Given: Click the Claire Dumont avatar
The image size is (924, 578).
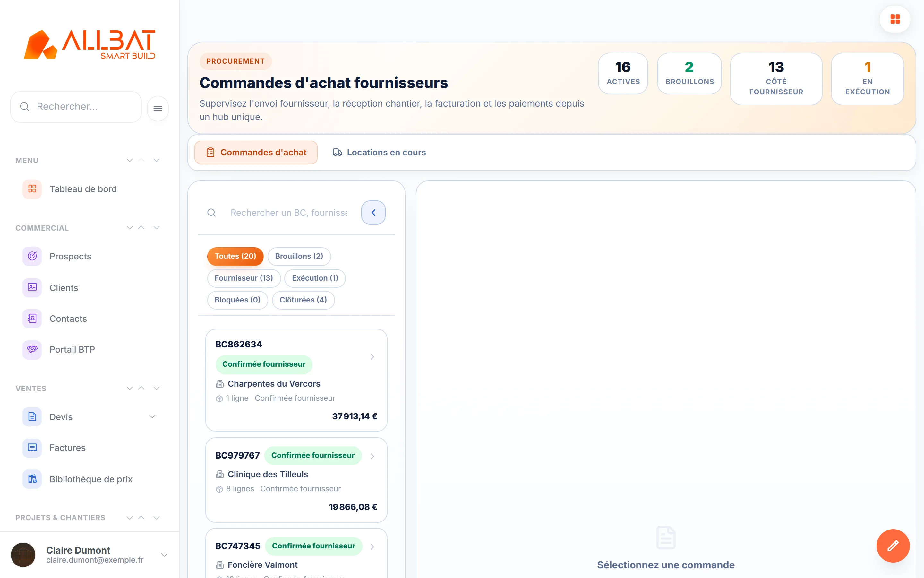Looking at the screenshot, I should click(x=23, y=555).
